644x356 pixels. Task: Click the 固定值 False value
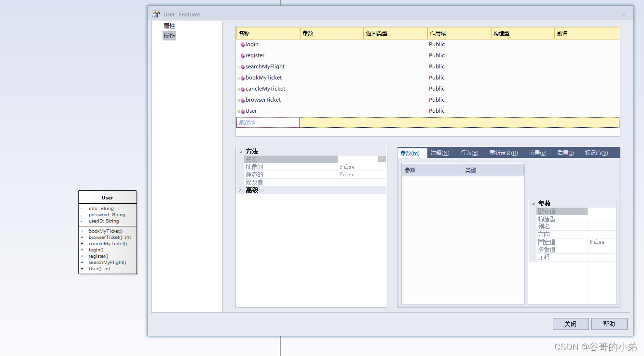click(597, 242)
